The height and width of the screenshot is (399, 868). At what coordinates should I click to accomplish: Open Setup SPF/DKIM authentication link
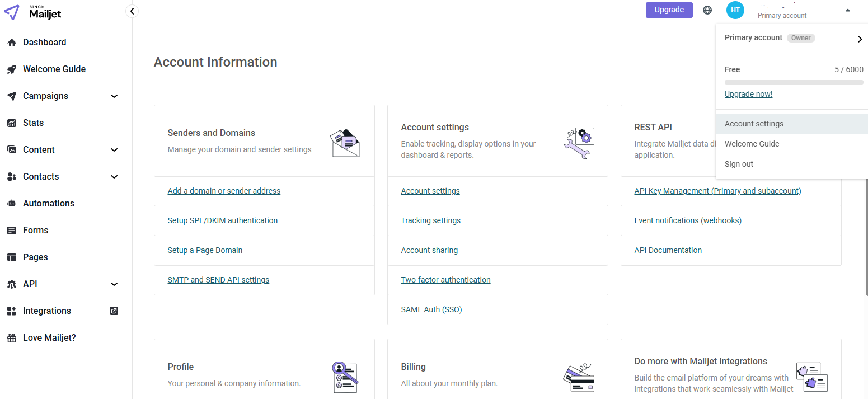222,221
